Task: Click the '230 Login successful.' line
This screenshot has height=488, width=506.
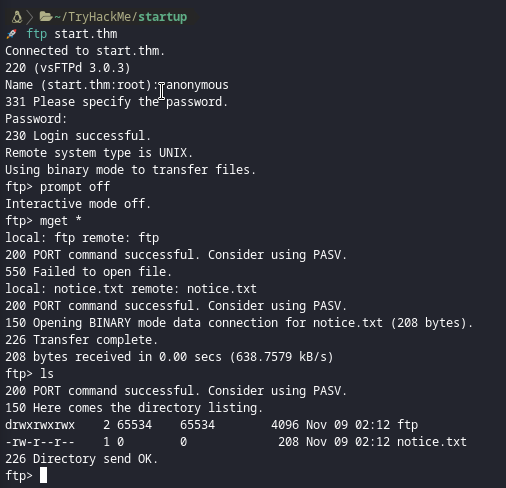Action: 78,136
